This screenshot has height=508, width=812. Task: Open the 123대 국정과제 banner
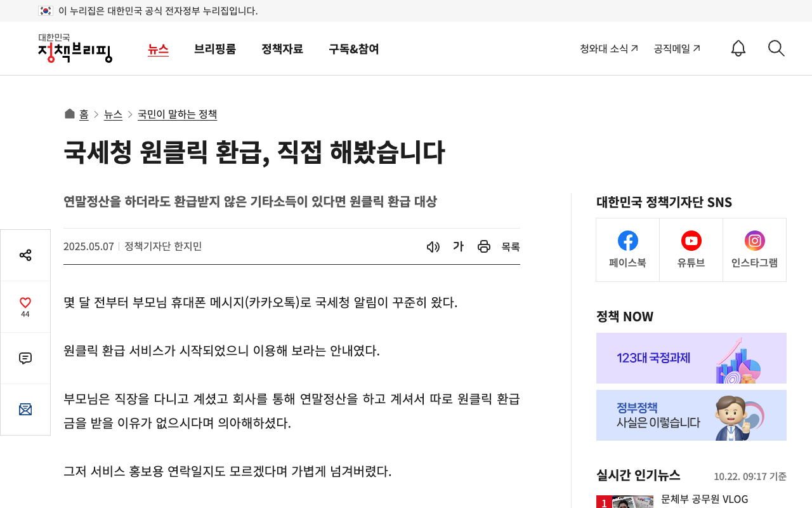691,358
